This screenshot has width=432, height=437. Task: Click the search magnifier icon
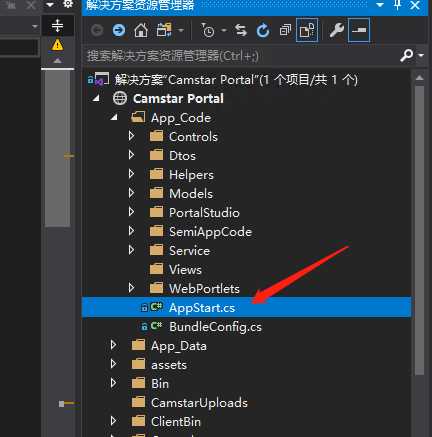(407, 55)
